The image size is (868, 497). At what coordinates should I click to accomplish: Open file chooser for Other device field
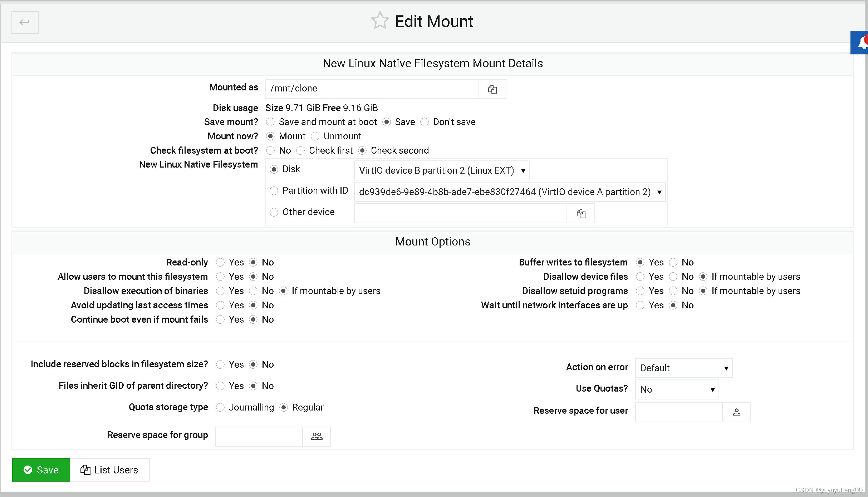(581, 213)
